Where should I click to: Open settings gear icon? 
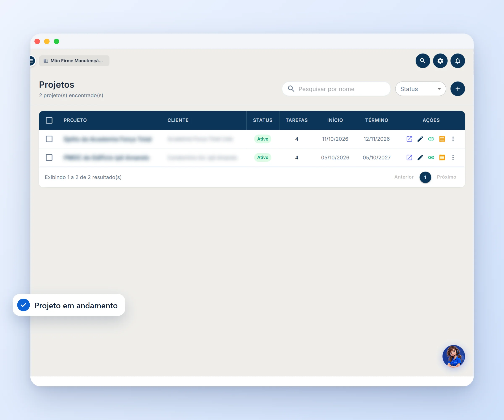click(x=440, y=61)
